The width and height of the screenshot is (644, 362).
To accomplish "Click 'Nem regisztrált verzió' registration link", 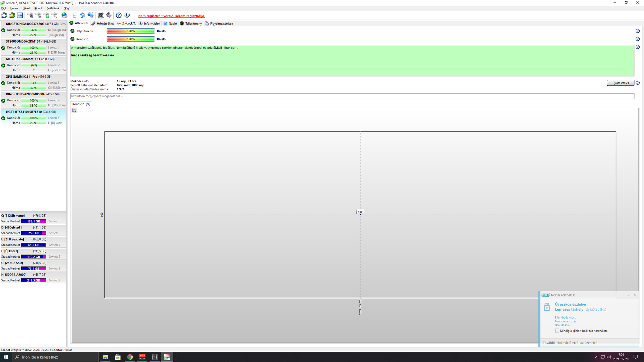I will (x=172, y=16).
